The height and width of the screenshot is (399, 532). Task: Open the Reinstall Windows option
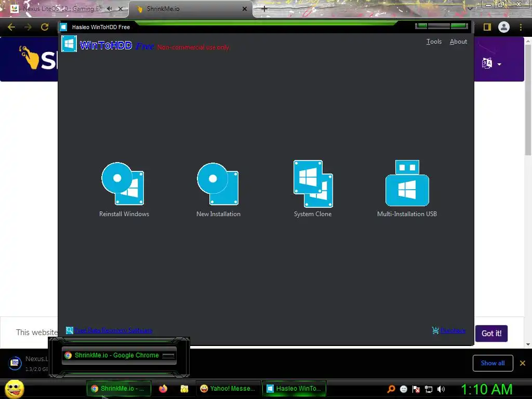click(x=124, y=190)
